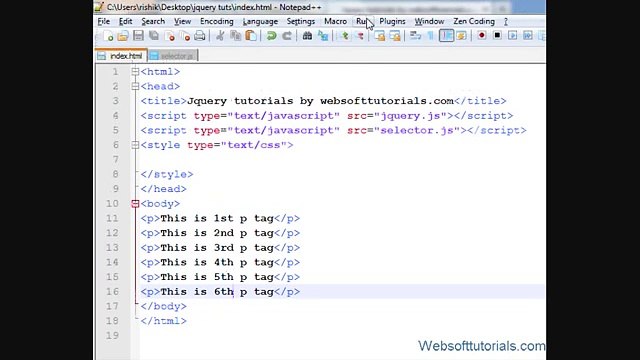Start macro recording with the red dot
Screen dimensions: 640x360
coord(482,36)
